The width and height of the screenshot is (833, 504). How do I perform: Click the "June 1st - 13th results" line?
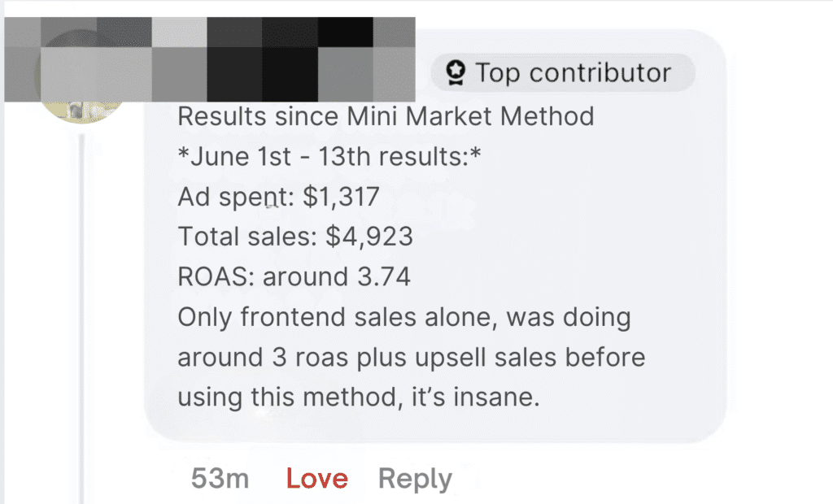pyautogui.click(x=329, y=156)
